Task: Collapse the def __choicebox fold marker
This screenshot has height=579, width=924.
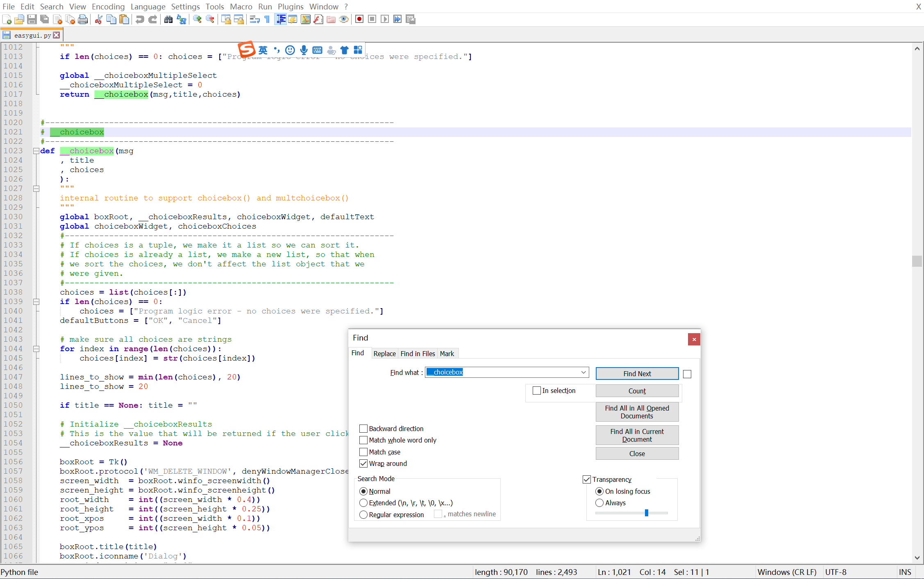Action: tap(36, 151)
